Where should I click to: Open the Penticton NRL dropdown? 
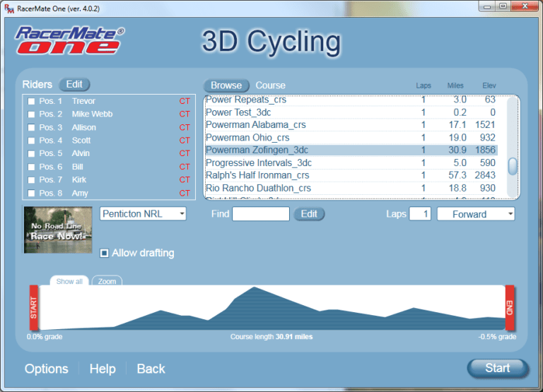point(143,213)
